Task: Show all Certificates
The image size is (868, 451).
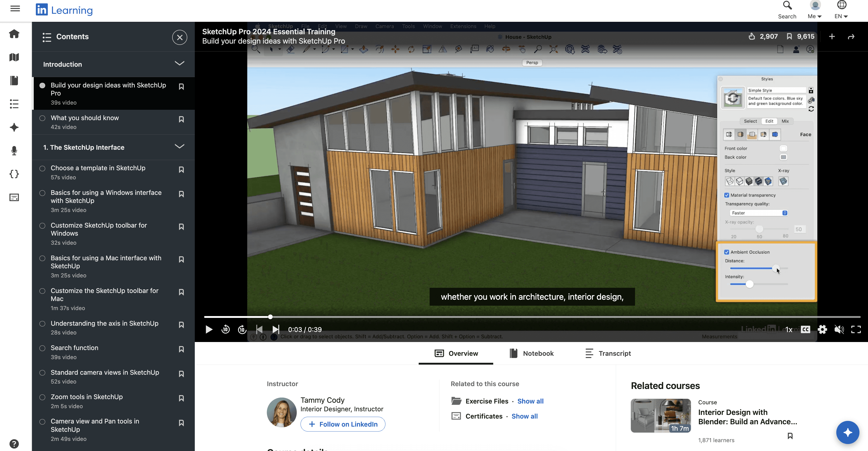Action: click(x=524, y=416)
